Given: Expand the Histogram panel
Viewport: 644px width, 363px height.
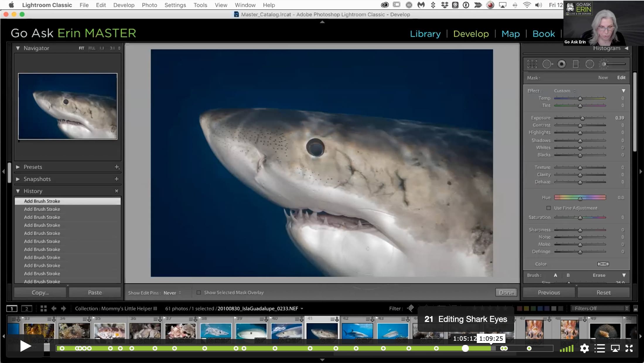Looking at the screenshot, I should click(x=626, y=48).
